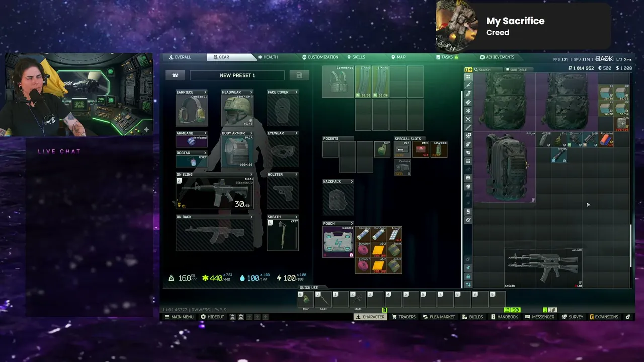Open gear presets shirt icon
Image resolution: width=644 pixels, height=362 pixels.
175,75
